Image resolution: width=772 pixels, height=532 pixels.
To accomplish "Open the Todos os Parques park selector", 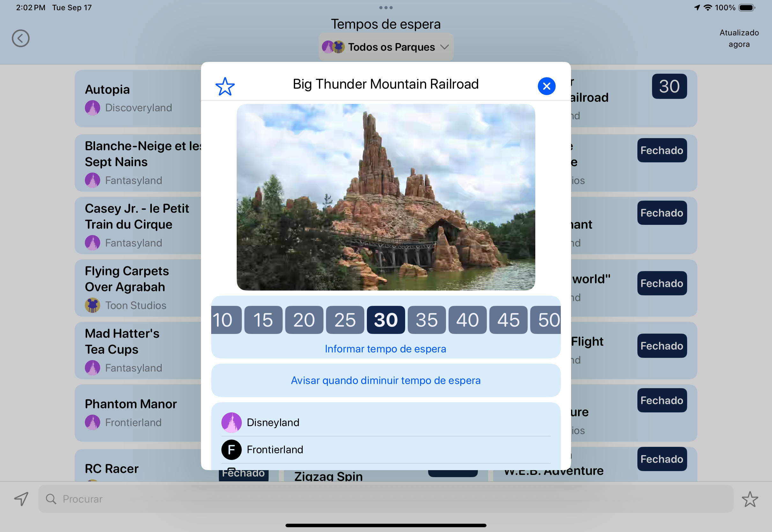I will click(x=386, y=47).
